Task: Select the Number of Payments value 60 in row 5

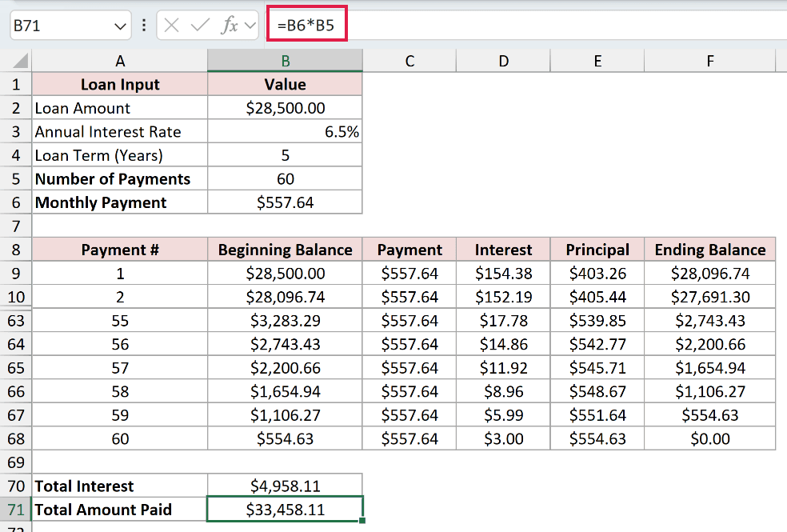Action: click(285, 178)
